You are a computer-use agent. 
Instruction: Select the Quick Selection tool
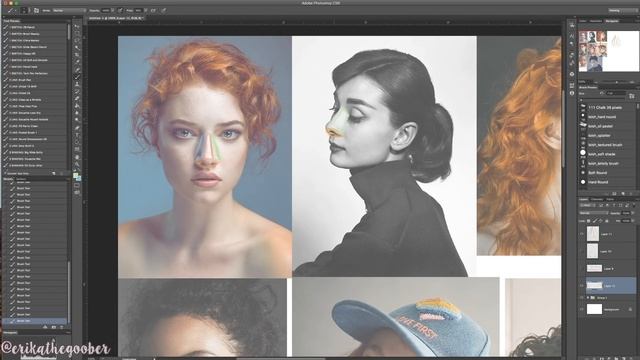pyautogui.click(x=77, y=48)
